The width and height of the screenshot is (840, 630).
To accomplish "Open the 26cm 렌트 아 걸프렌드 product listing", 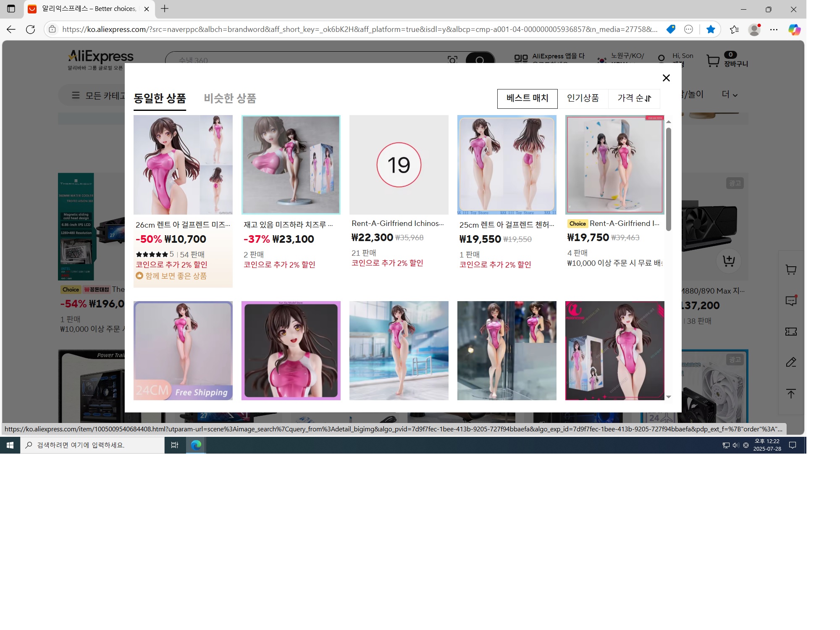I will (x=183, y=225).
